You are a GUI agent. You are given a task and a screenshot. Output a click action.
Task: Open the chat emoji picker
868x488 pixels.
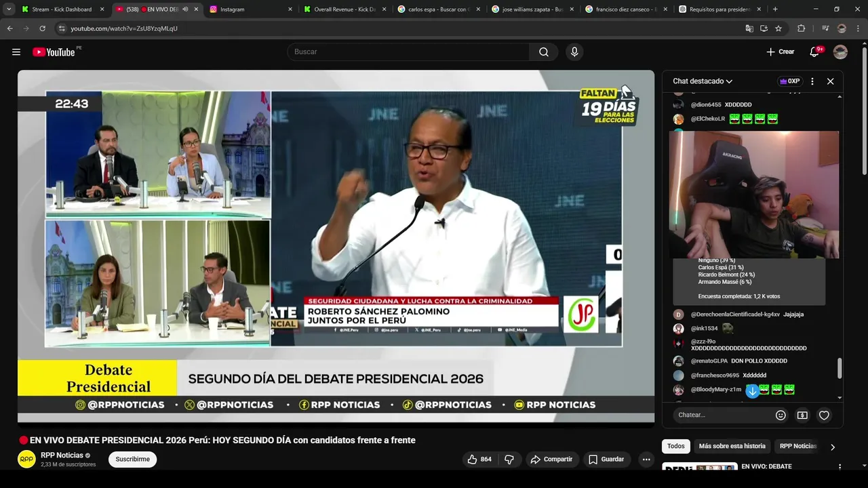coord(781,415)
